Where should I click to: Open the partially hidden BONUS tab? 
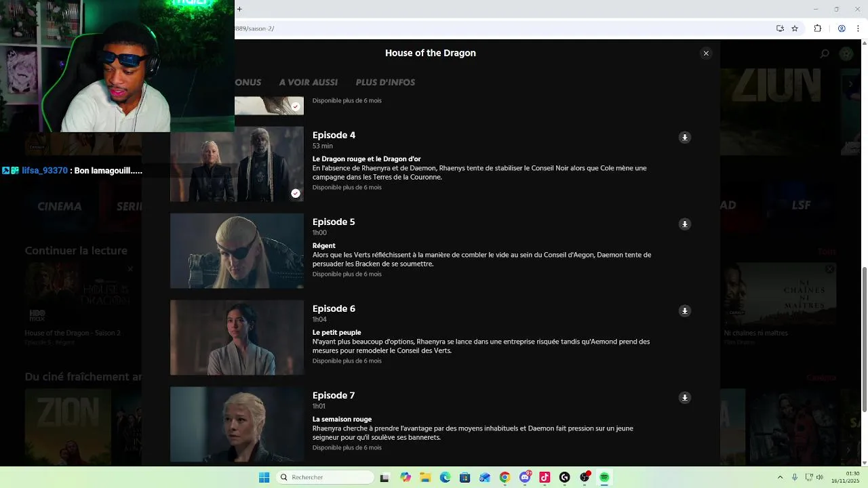(x=248, y=82)
